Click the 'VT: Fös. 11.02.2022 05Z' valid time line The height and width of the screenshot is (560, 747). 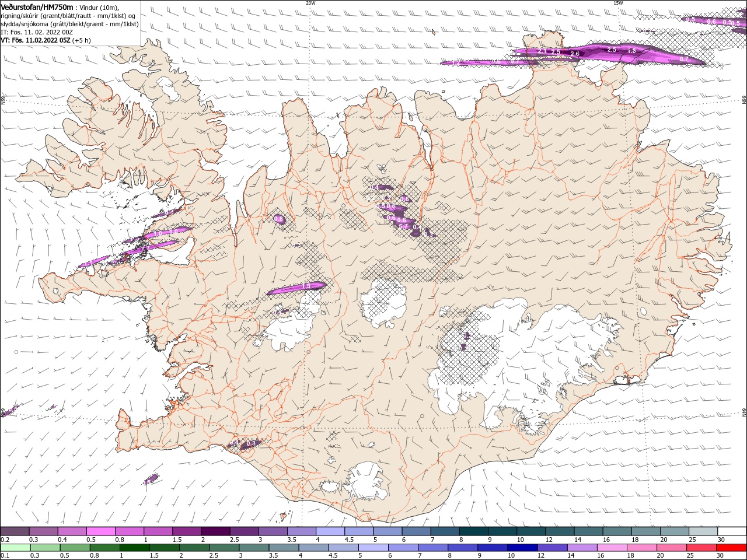click(35, 40)
